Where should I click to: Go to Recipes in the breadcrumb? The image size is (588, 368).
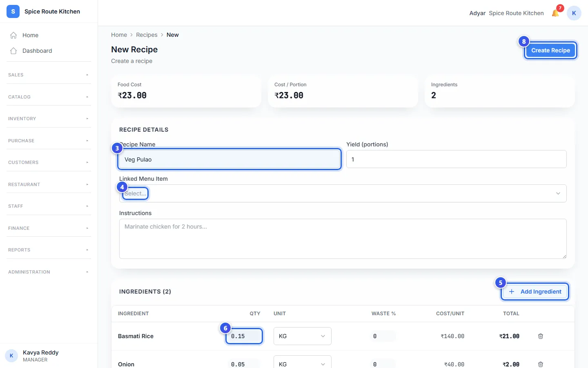pos(147,35)
